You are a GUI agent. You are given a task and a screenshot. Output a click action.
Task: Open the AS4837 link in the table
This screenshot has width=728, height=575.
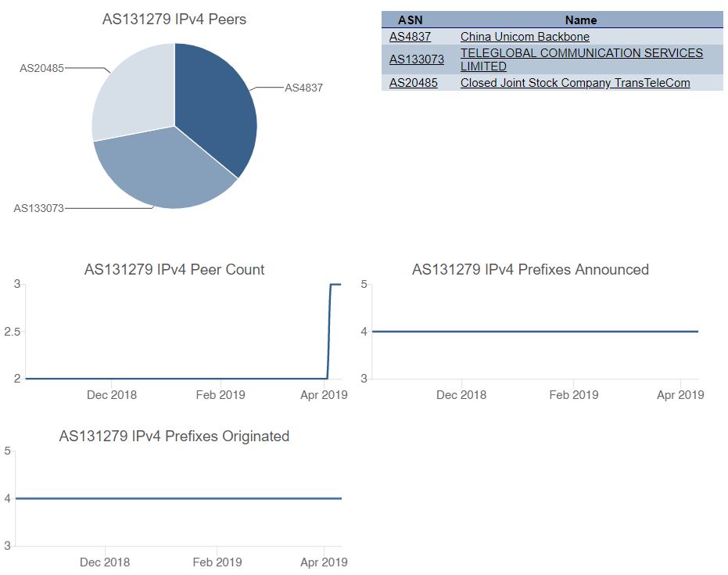coord(410,37)
